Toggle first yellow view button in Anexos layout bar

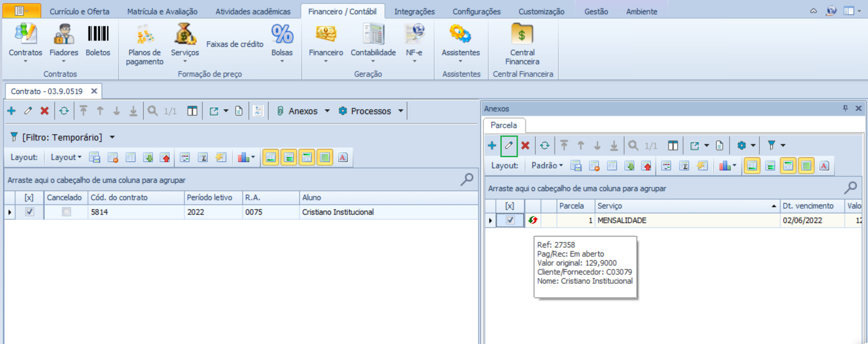pyautogui.click(x=752, y=166)
